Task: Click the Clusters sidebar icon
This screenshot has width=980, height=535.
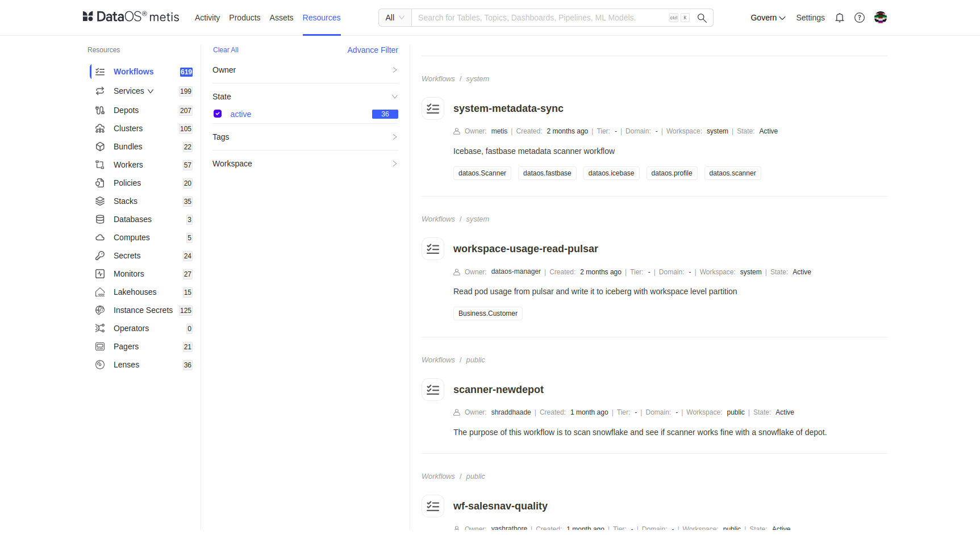Action: [x=100, y=128]
